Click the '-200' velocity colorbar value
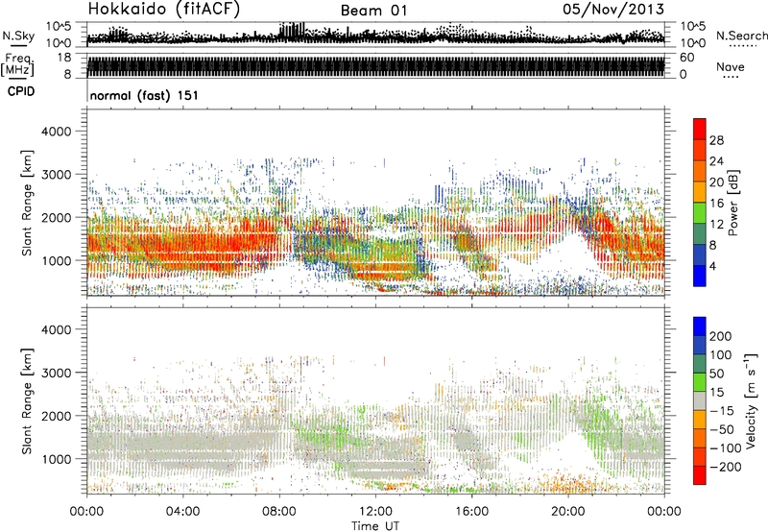This screenshot has height=532, width=768. [x=726, y=467]
